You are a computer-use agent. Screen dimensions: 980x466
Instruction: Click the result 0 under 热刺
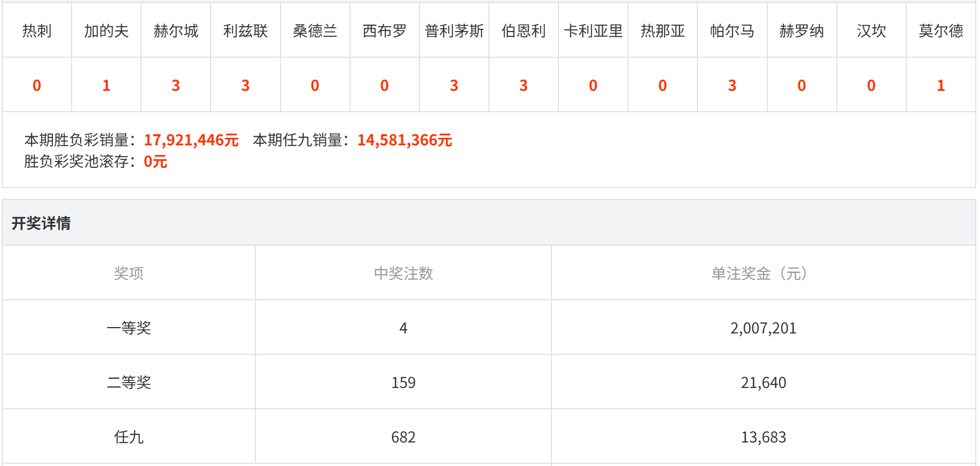[x=37, y=86]
